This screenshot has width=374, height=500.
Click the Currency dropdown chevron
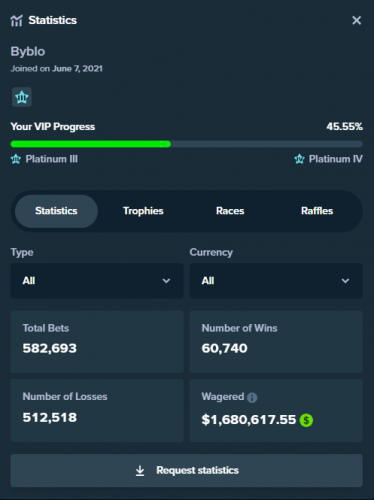point(345,281)
